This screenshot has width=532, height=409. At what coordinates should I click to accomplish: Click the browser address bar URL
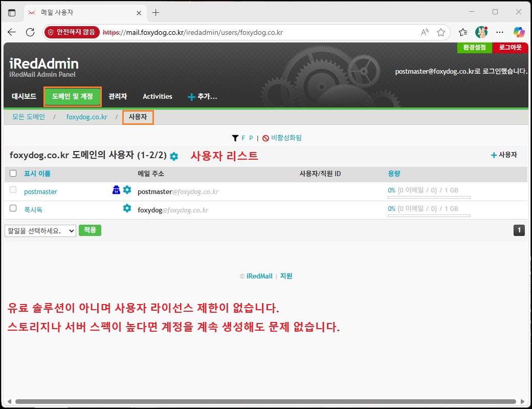pyautogui.click(x=193, y=32)
